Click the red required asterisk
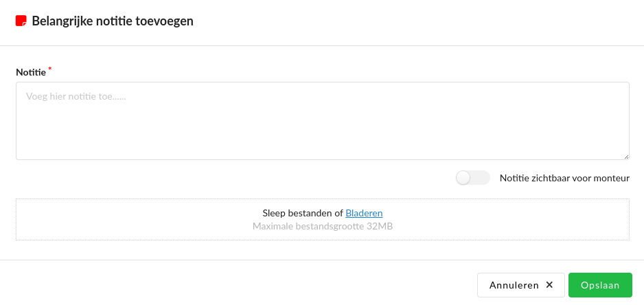The image size is (644, 305). click(x=50, y=69)
